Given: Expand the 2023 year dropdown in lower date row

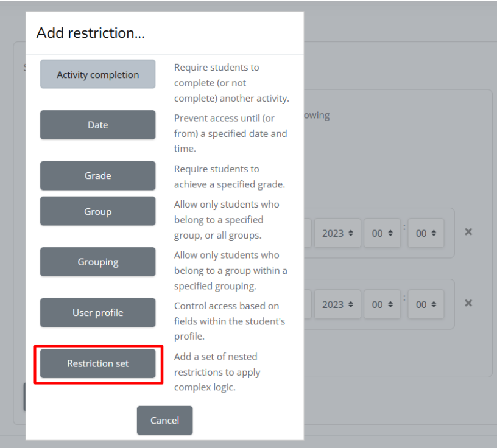Looking at the screenshot, I should coord(337,304).
